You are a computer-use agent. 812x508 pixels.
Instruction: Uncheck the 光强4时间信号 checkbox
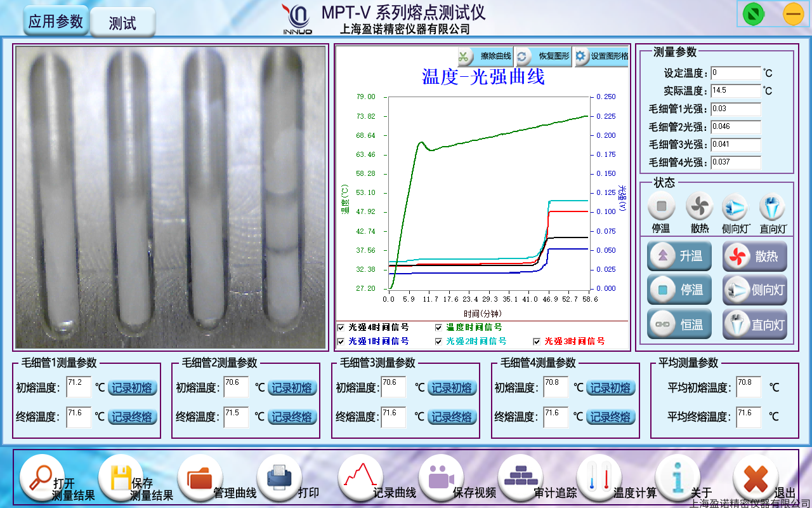coord(341,328)
